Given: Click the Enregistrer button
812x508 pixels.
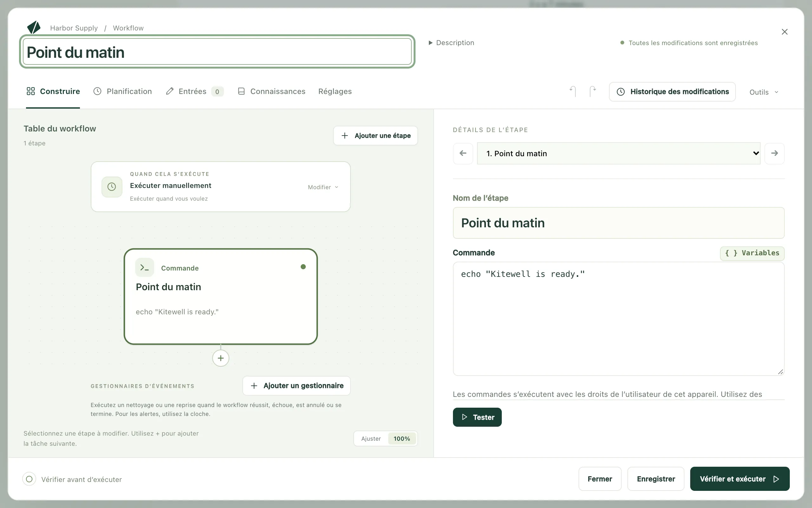Looking at the screenshot, I should (656, 479).
